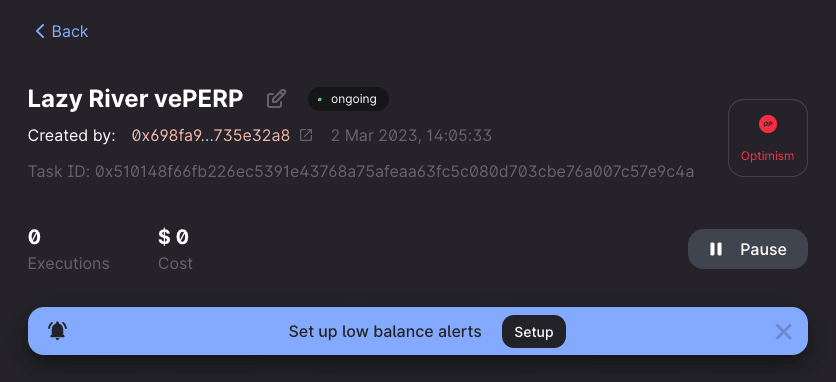Click the Created by label
Image resolution: width=836 pixels, height=382 pixels.
pyautogui.click(x=71, y=136)
